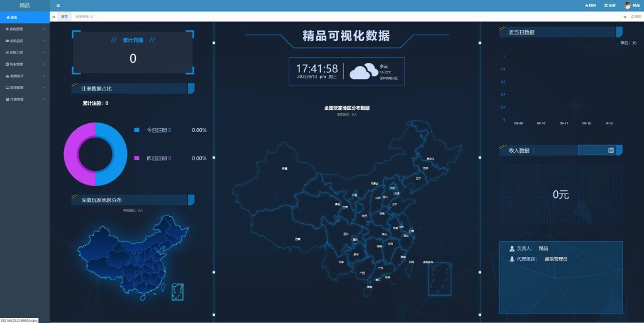Click the 17:41:58 clock display
The image size is (644, 323).
point(317,68)
